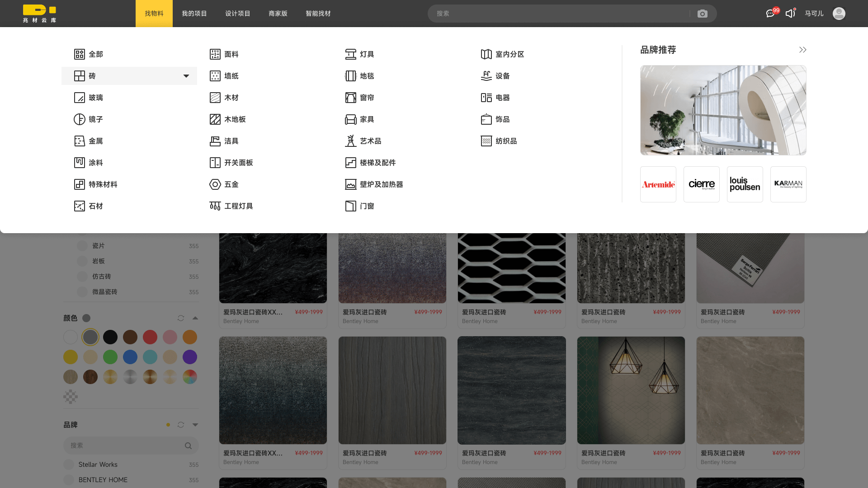
Task: Open the camera image search icon
Action: point(702,14)
